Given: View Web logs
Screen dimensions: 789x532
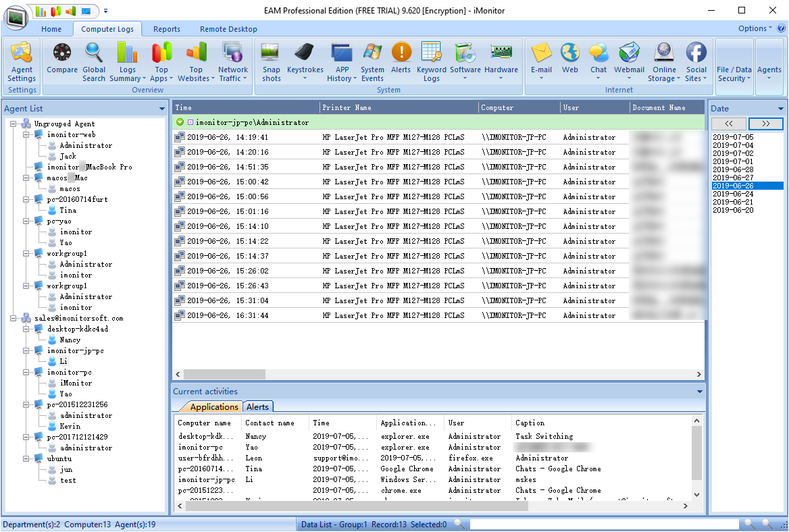Looking at the screenshot, I should click(570, 58).
